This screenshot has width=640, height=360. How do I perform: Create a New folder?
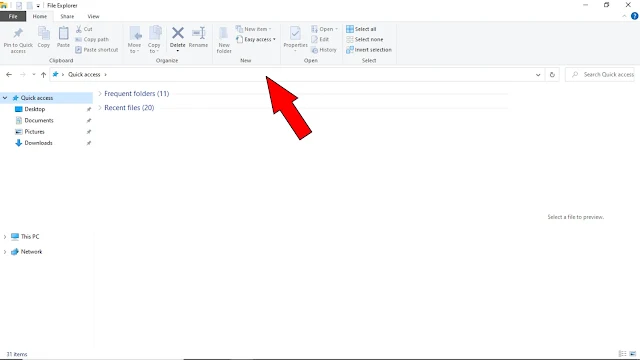(224, 40)
